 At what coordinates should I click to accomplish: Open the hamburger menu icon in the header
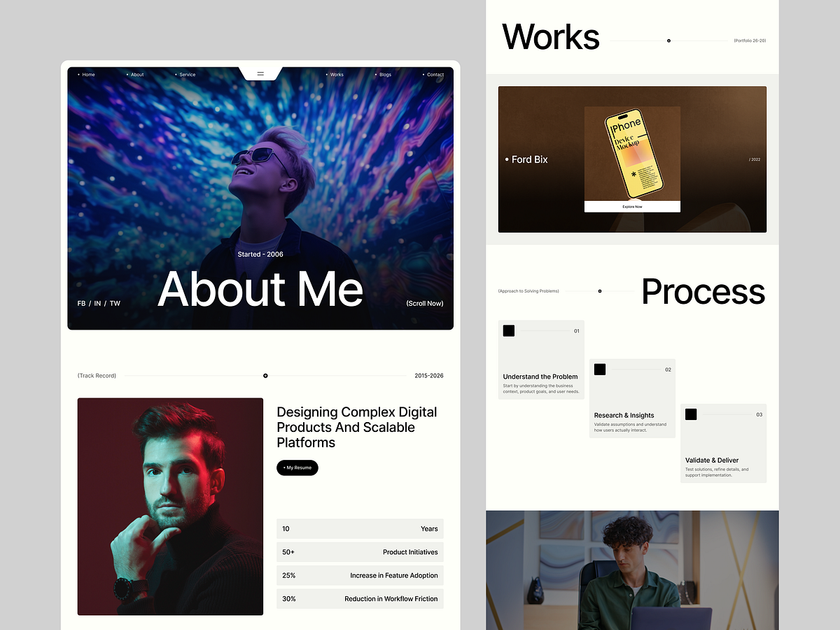click(x=260, y=73)
